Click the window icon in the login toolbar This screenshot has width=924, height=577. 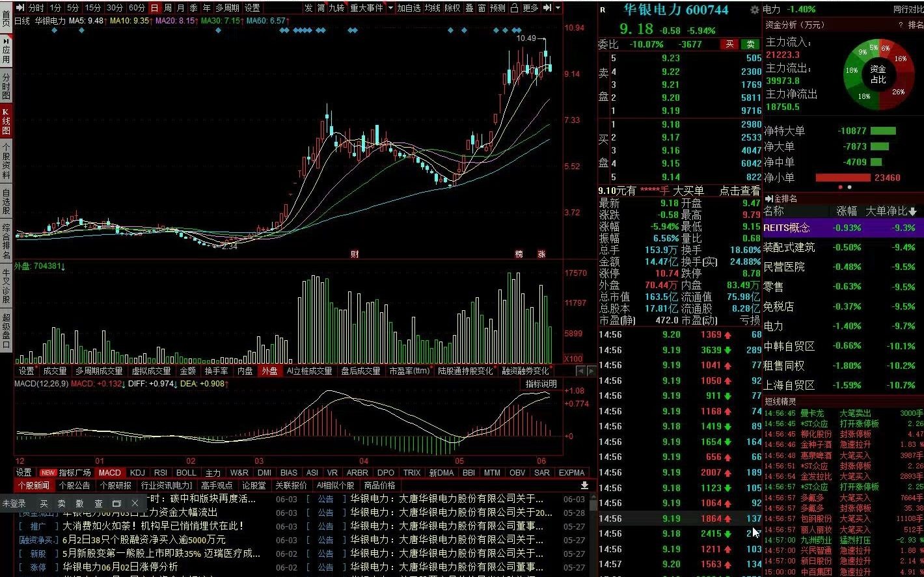116,503
